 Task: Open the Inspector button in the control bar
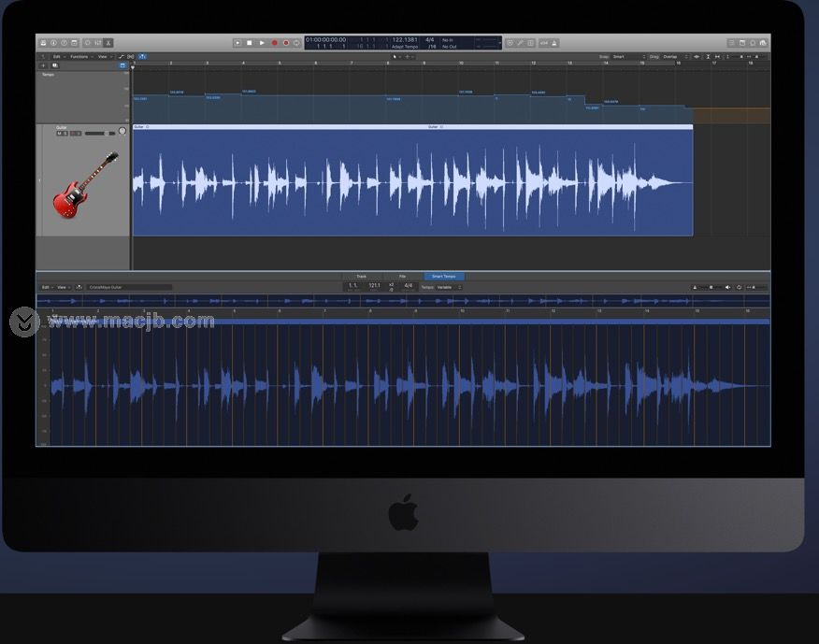[x=53, y=43]
